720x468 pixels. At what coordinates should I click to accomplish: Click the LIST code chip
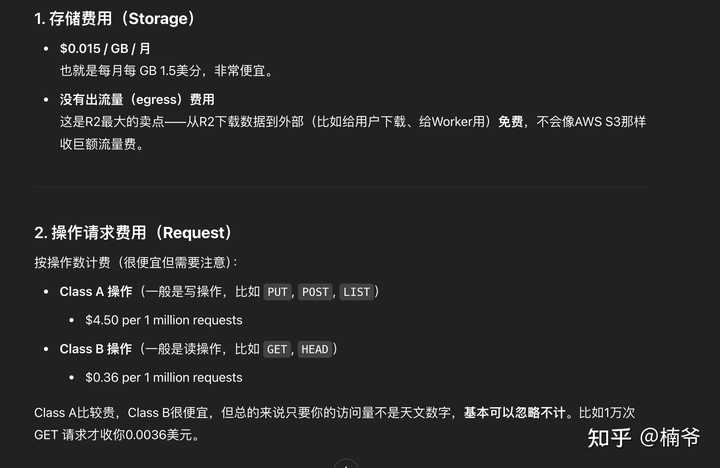(x=356, y=292)
